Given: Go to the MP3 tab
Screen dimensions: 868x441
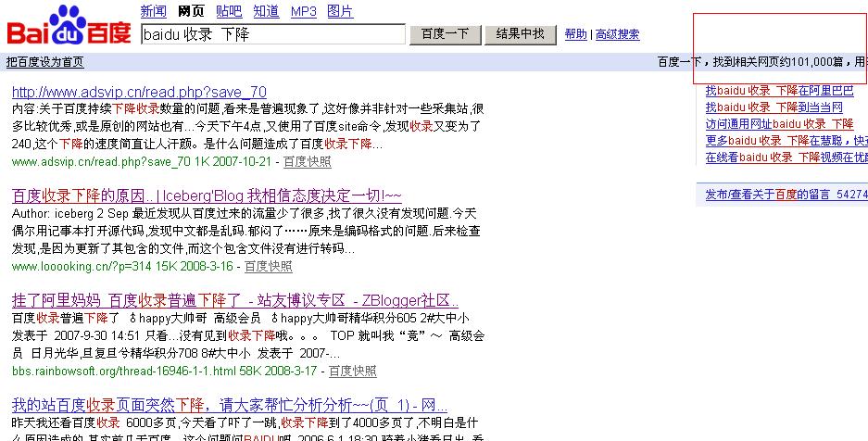Looking at the screenshot, I should 303,11.
